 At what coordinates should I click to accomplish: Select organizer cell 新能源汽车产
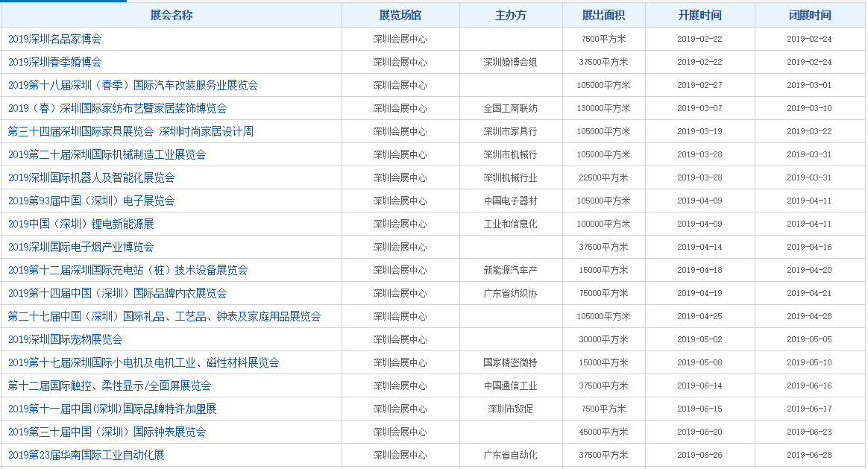(x=510, y=270)
